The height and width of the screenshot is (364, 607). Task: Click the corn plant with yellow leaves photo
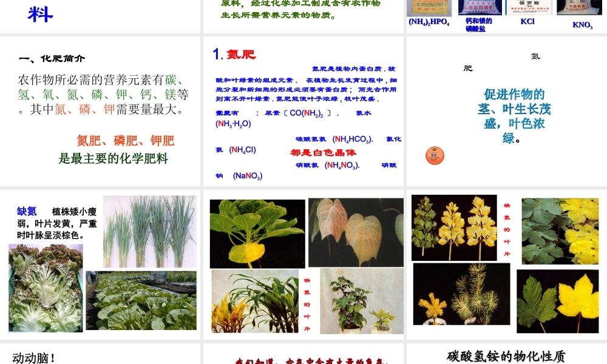[255, 302]
